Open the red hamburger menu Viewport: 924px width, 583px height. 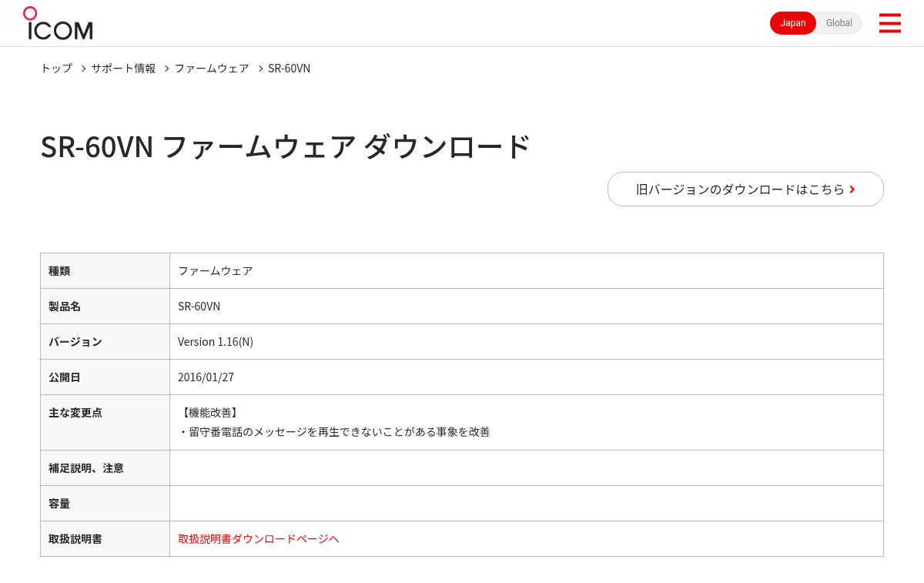pyautogui.click(x=889, y=23)
